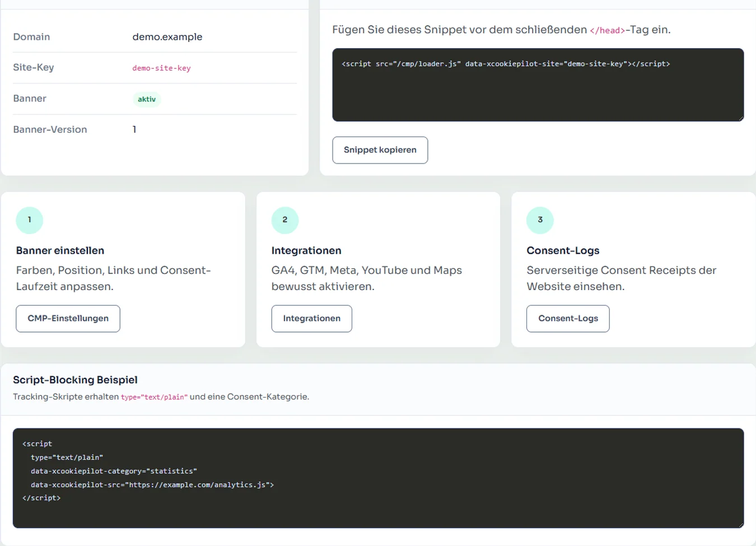Click the GA4, GTM, Meta description text
Screen dimensions: 756x546
[x=367, y=278]
